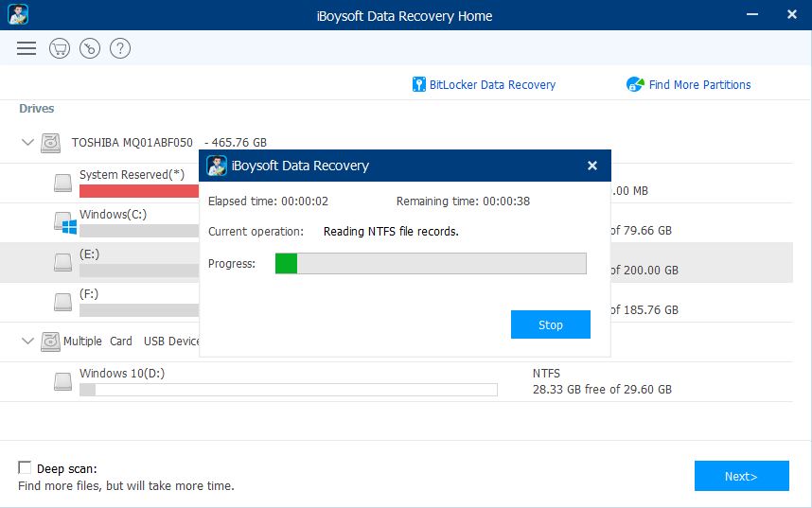Click 'Elapsed time: 00:00:02' text
Screen dimensions: 812x508
pyautogui.click(x=268, y=201)
